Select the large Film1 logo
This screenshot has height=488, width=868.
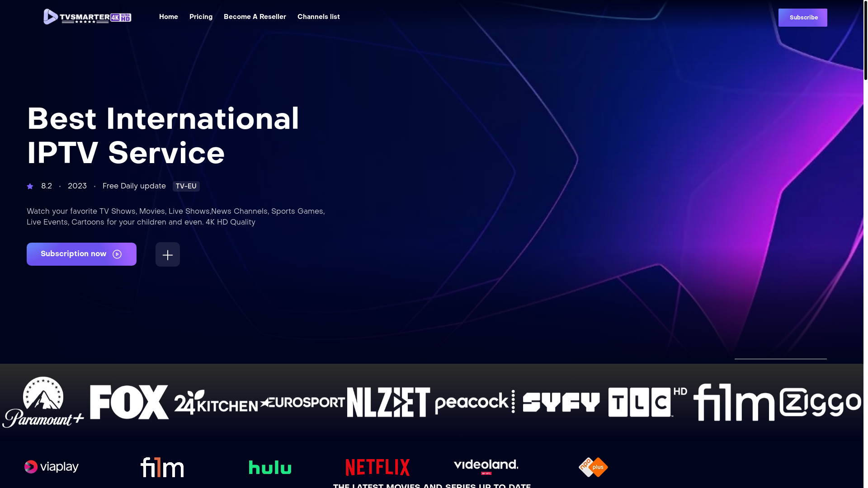734,402
